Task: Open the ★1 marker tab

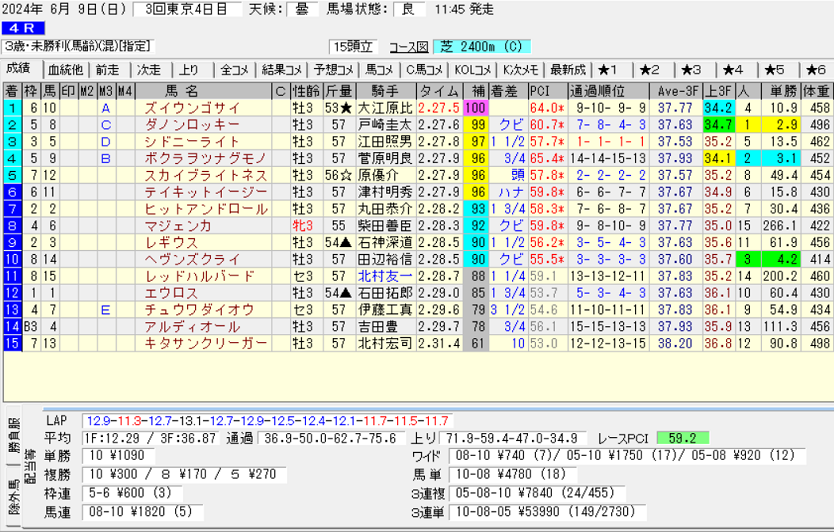Action: 609,69
